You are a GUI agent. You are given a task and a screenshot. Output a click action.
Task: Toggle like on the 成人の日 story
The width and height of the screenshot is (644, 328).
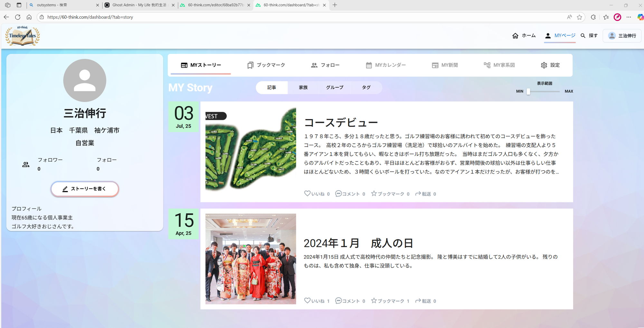click(307, 301)
